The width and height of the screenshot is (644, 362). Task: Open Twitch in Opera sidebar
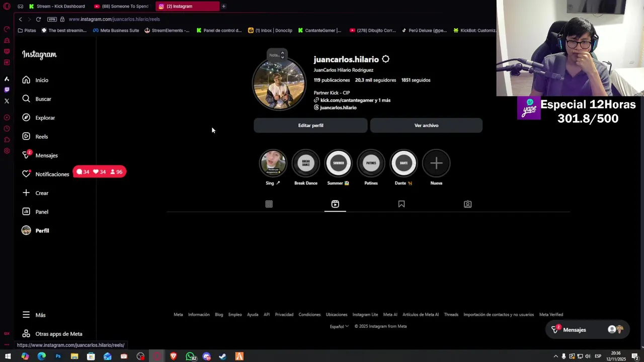7,89
